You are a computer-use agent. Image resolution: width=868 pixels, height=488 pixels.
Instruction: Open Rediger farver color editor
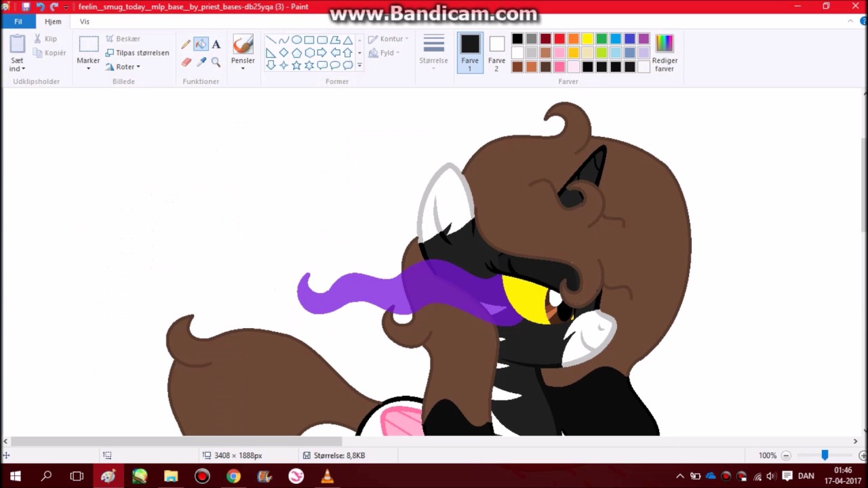pyautogui.click(x=665, y=53)
